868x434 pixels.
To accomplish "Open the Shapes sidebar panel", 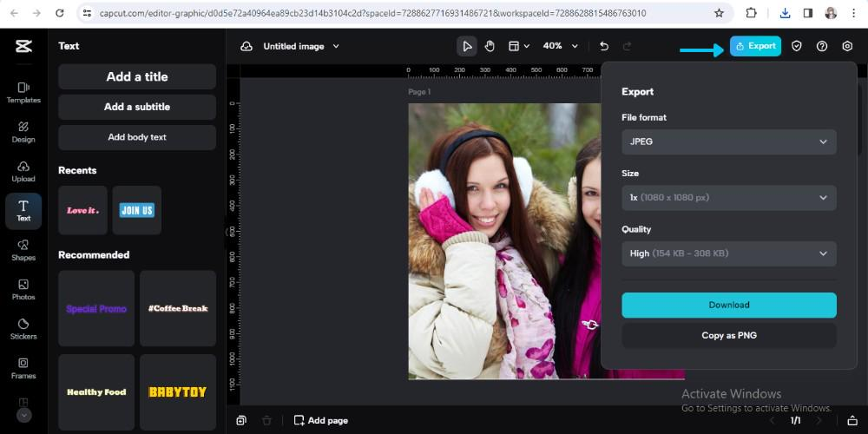I will pyautogui.click(x=23, y=250).
